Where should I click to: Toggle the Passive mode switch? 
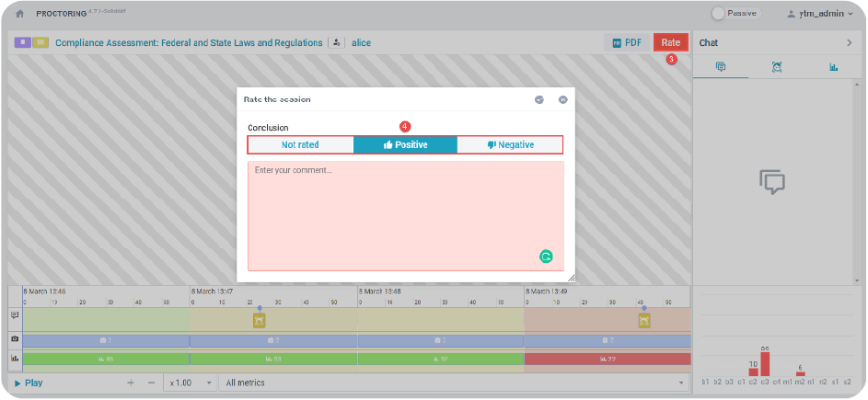click(x=720, y=14)
